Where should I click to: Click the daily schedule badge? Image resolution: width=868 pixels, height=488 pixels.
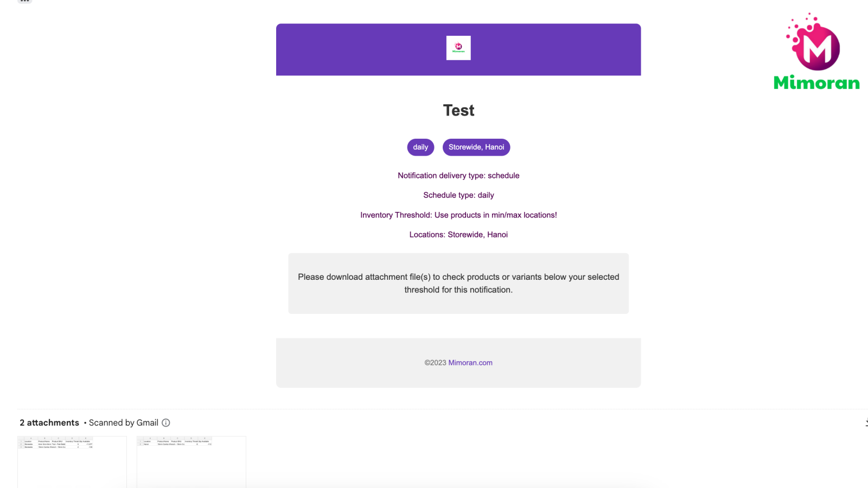point(420,147)
